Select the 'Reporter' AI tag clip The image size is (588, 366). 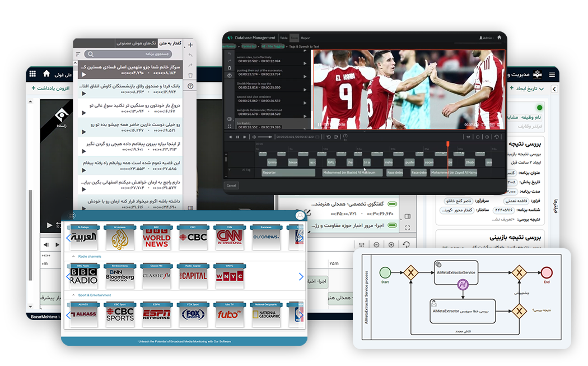click(x=288, y=173)
